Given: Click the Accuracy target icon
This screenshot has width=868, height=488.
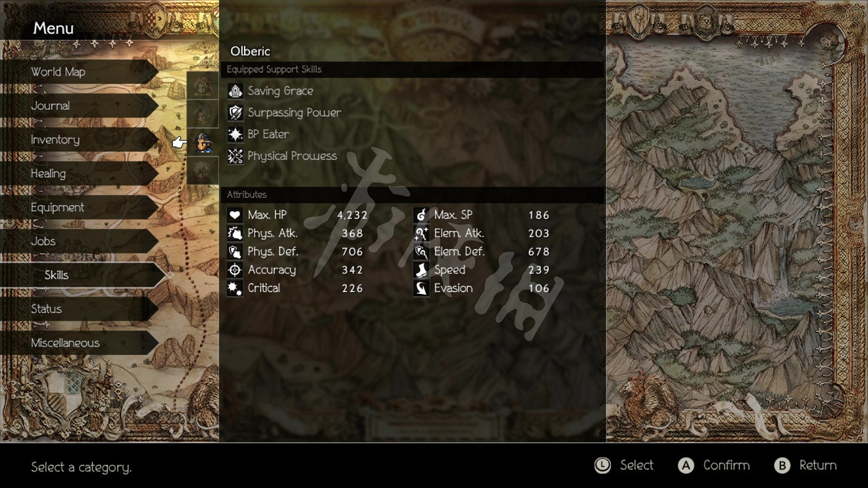Looking at the screenshot, I should tap(235, 270).
